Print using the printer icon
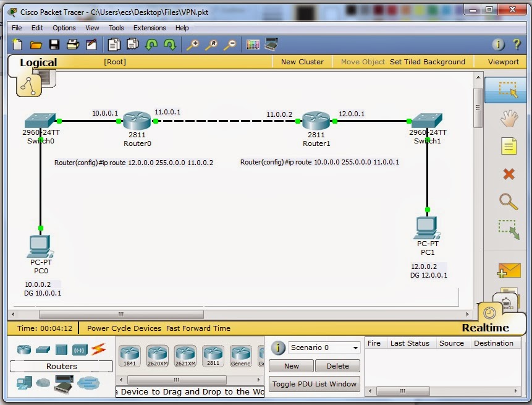532x405 pixels. tap(73, 45)
